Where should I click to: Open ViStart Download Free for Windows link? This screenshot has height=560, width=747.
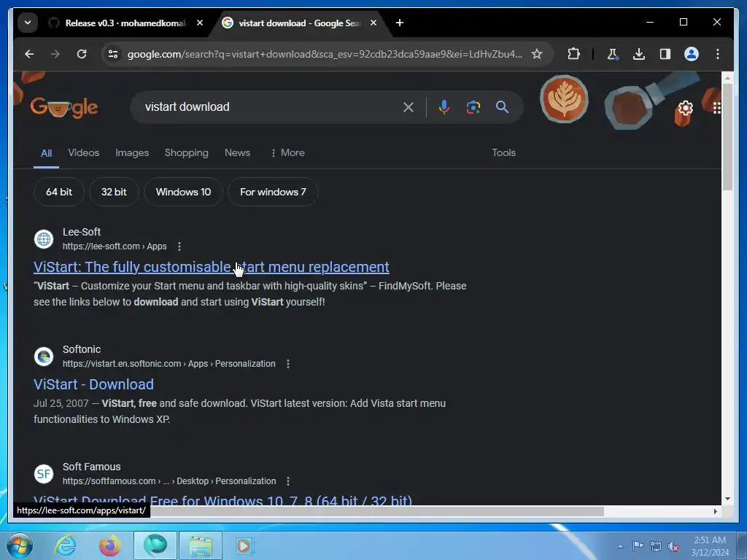click(222, 500)
